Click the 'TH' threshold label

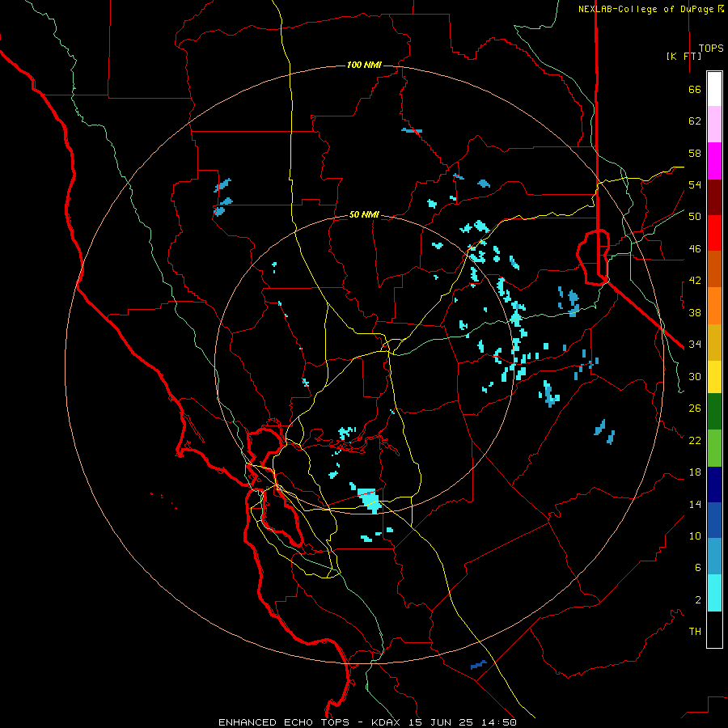(x=695, y=632)
